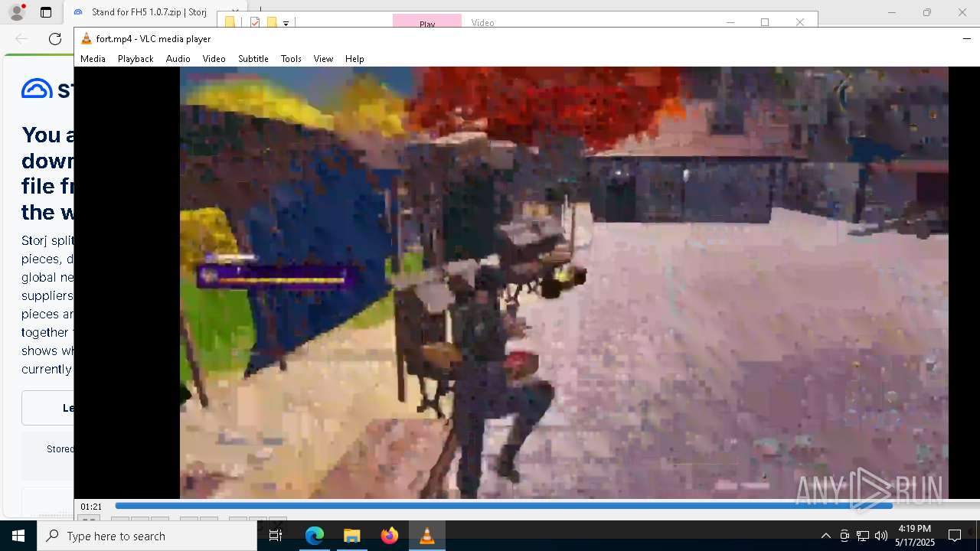Maximize the File Explorer window

(x=764, y=22)
